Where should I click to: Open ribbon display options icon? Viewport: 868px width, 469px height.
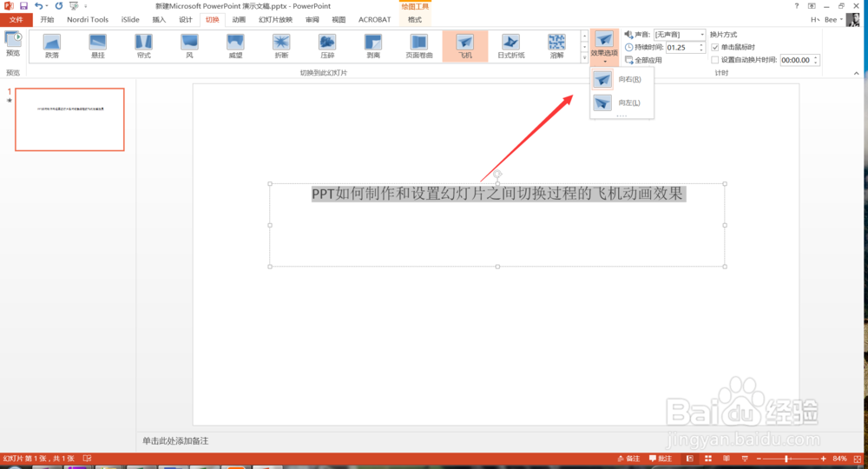click(812, 5)
